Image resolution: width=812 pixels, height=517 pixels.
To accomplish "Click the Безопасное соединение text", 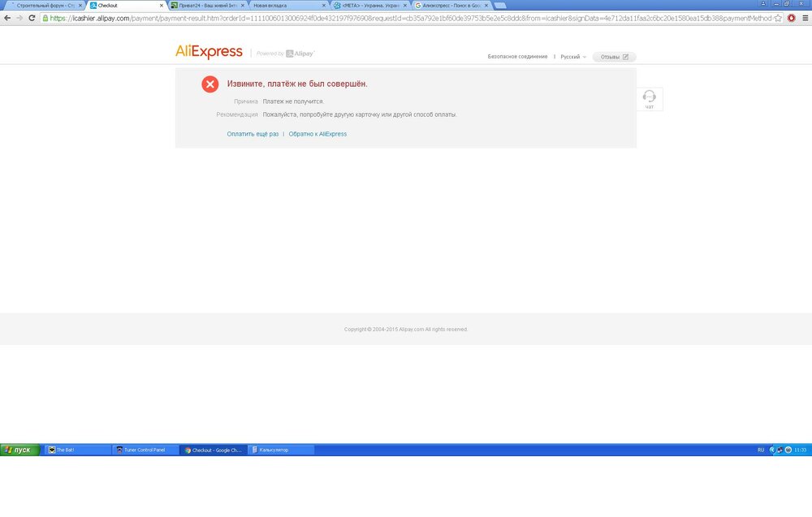I will coord(517,57).
